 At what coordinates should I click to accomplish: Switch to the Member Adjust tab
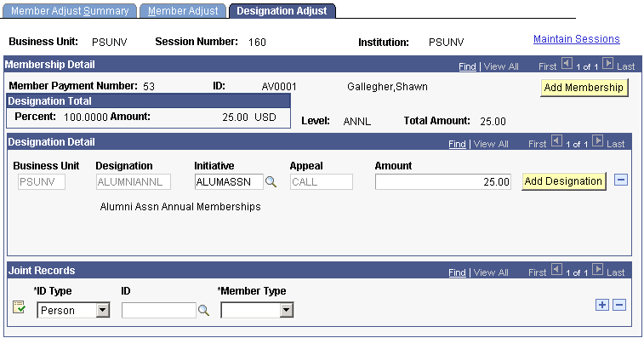pos(183,11)
